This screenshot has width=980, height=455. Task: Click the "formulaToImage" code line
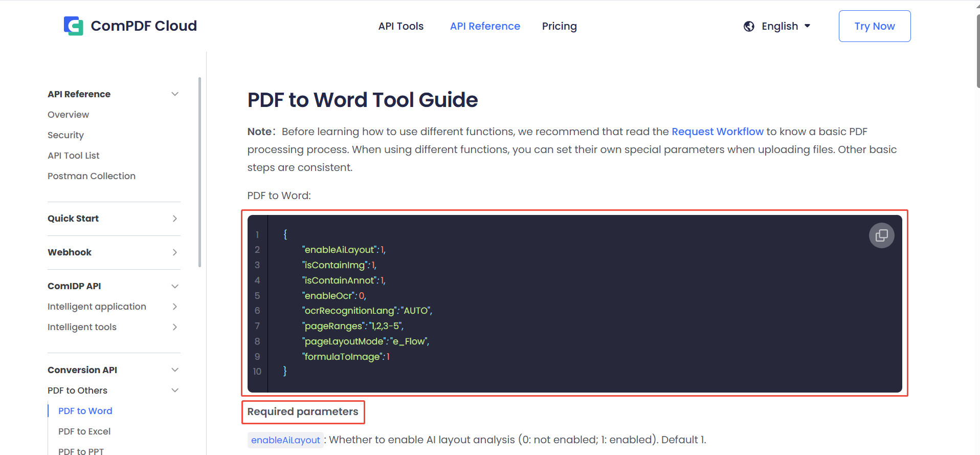click(346, 357)
